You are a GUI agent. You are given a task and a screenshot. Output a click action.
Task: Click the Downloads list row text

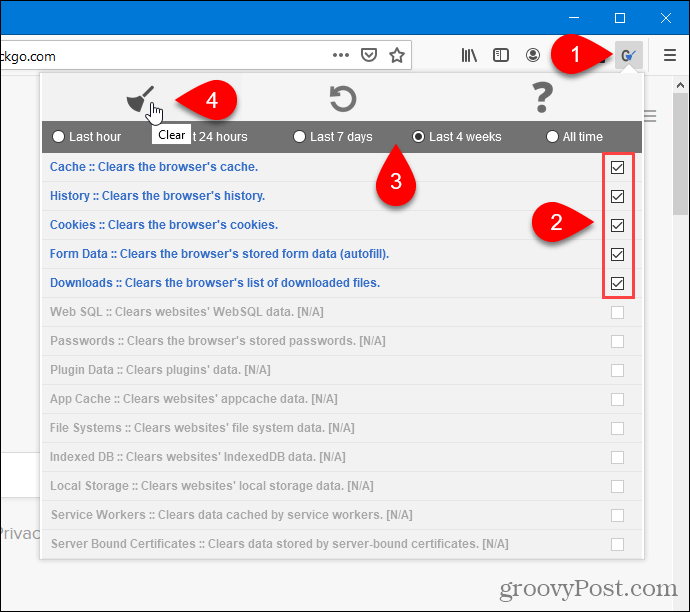(x=215, y=283)
